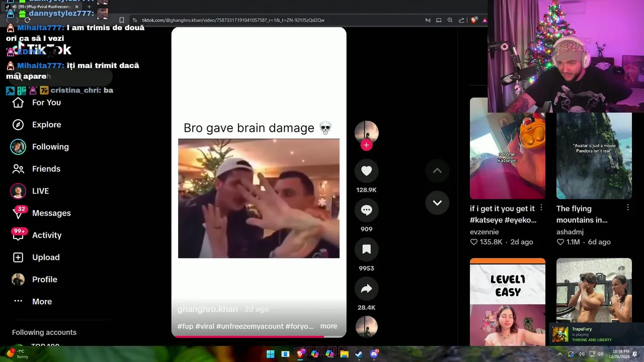This screenshot has height=362, width=644.
Task: Click the sound disc below share
Action: [366, 327]
